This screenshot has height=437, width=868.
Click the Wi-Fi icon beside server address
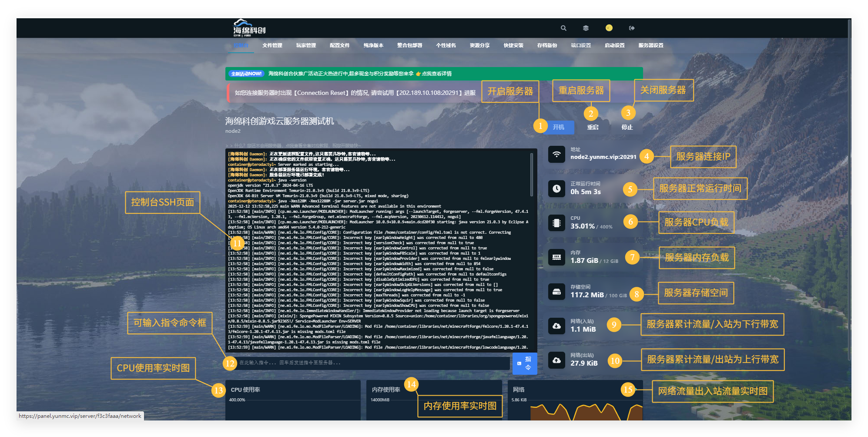coord(556,154)
